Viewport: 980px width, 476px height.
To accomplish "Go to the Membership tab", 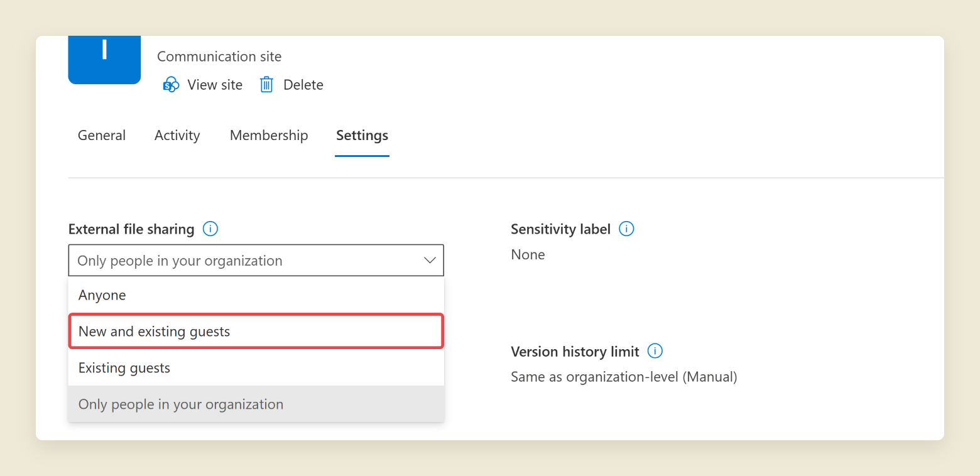I will (x=269, y=136).
